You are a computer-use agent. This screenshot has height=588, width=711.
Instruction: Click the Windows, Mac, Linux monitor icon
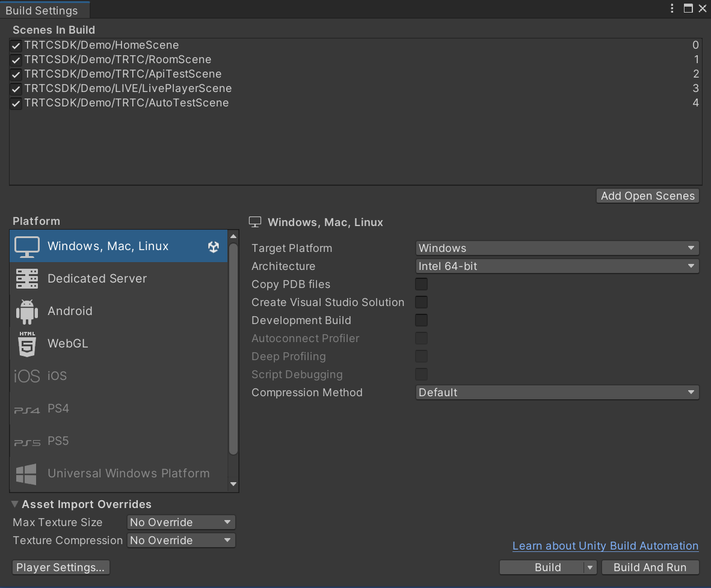tap(27, 247)
